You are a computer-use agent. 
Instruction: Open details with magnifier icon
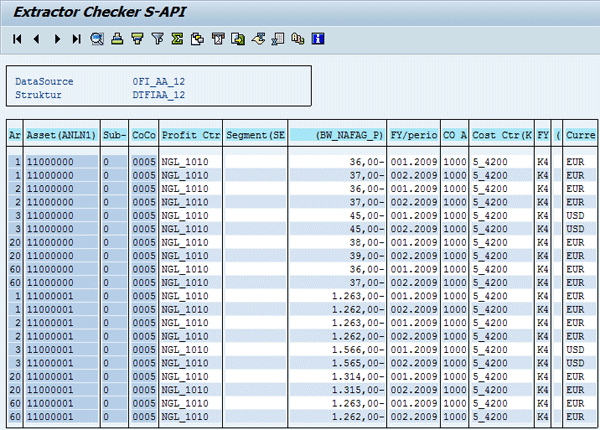(98, 39)
